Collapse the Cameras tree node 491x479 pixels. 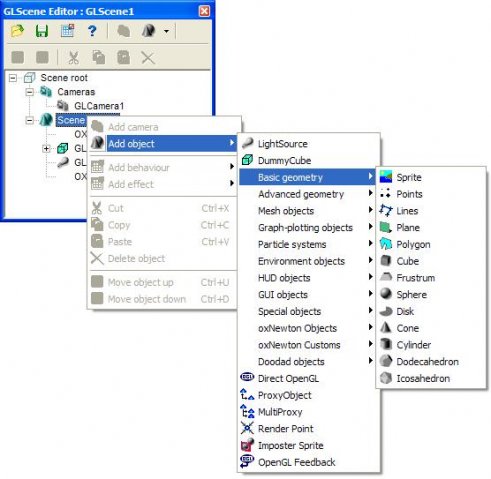(30, 92)
